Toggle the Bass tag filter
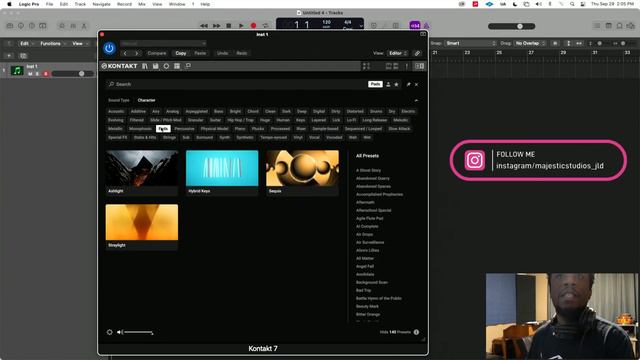Viewport: 640px width, 360px height. [219, 111]
